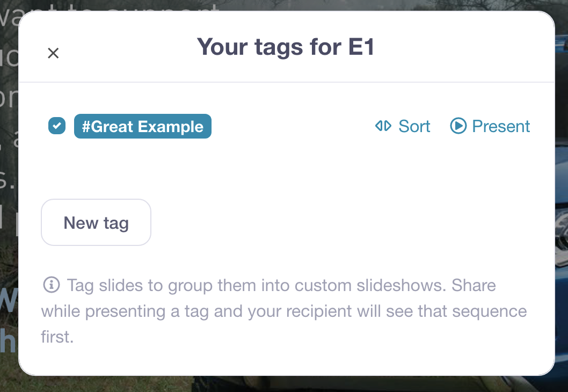568x392 pixels.
Task: Click the tag slides hint paragraph
Action: [283, 311]
